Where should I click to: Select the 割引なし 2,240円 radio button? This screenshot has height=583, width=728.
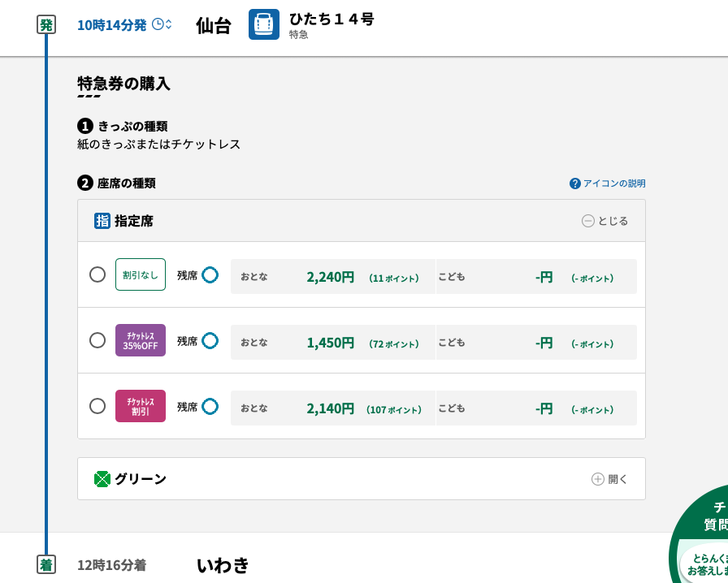pos(97,274)
